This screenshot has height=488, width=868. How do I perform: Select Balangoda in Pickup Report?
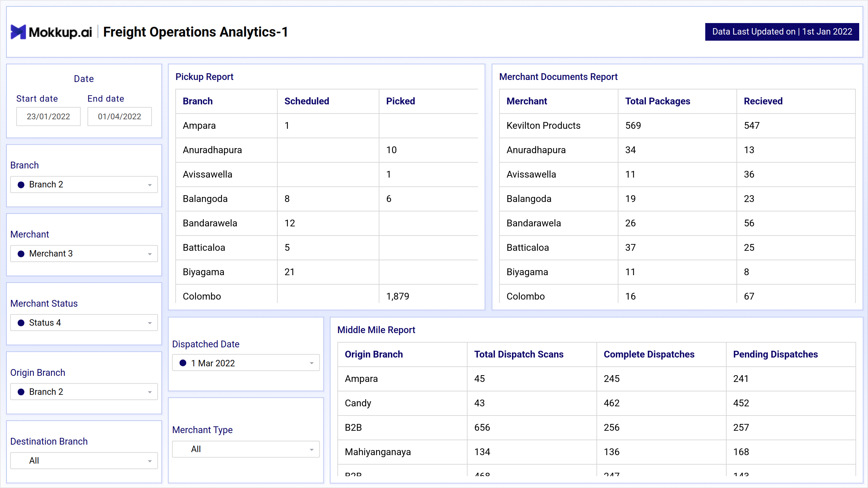click(327, 199)
